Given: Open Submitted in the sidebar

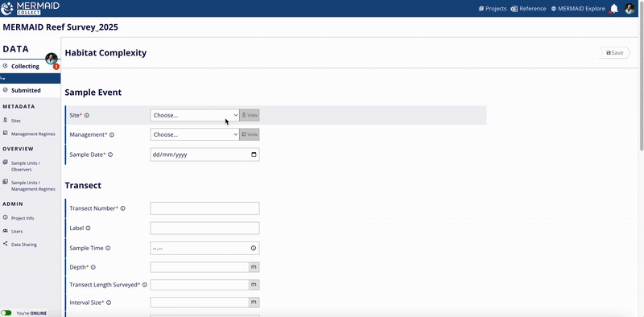Looking at the screenshot, I should (x=26, y=90).
